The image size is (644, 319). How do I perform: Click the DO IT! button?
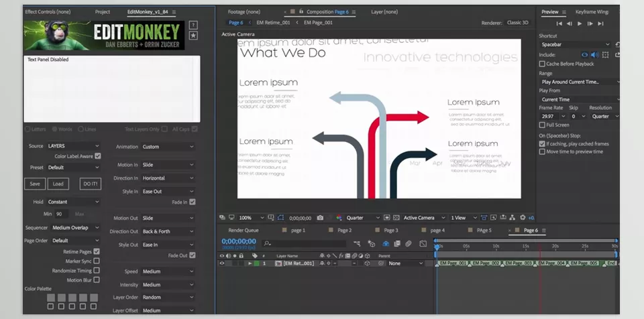[x=90, y=184]
